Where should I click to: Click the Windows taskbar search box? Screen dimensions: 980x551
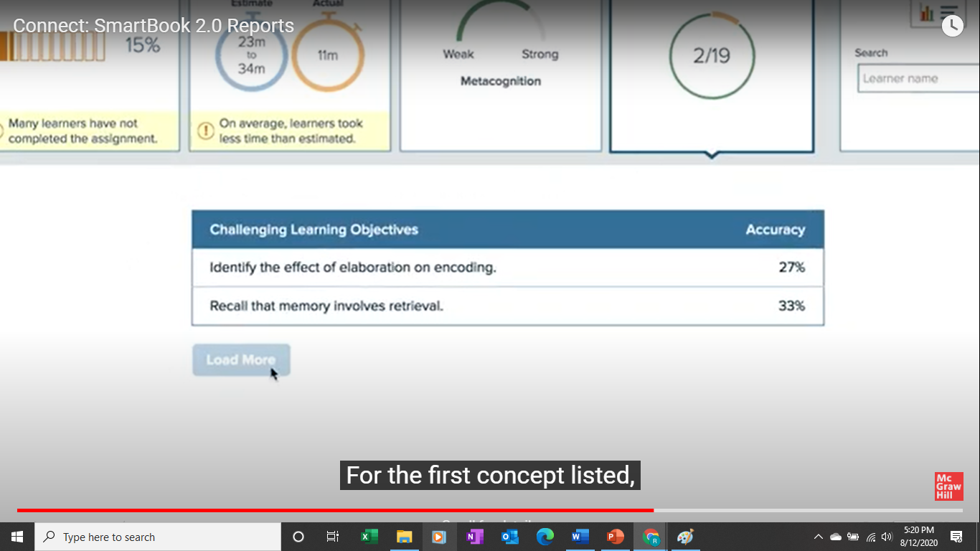click(x=158, y=537)
